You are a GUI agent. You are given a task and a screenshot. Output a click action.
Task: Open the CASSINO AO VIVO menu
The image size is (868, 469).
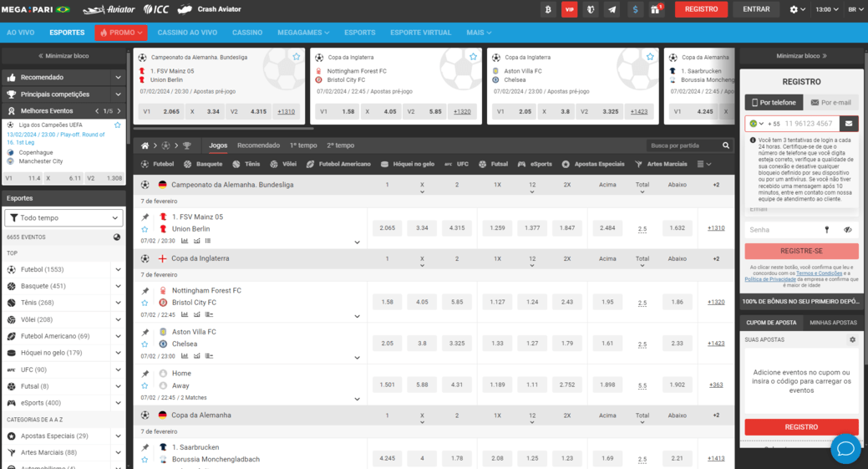point(187,33)
